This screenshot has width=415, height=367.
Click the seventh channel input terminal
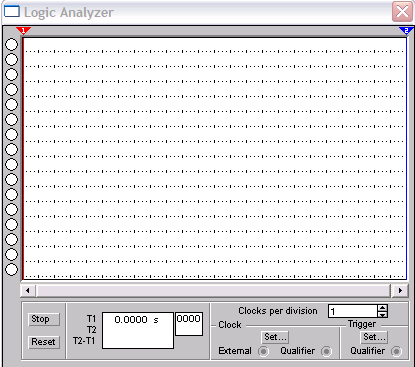tap(12, 134)
